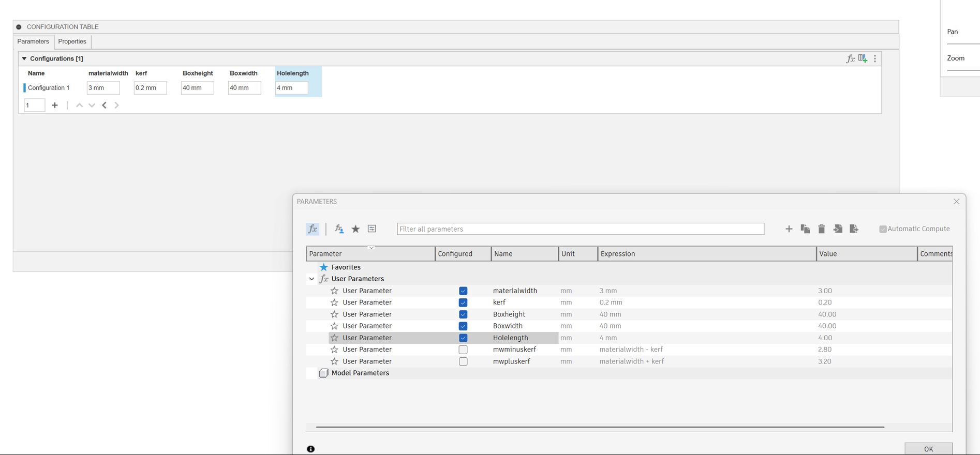980x455 pixels.
Task: Click OK in the Parameters dialog
Action: [x=928, y=449]
